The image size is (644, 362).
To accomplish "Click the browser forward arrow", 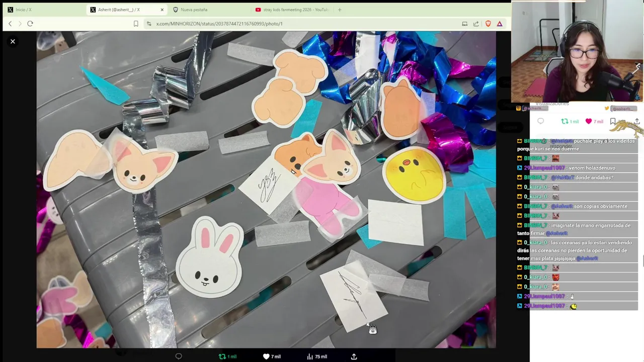I will (x=20, y=24).
